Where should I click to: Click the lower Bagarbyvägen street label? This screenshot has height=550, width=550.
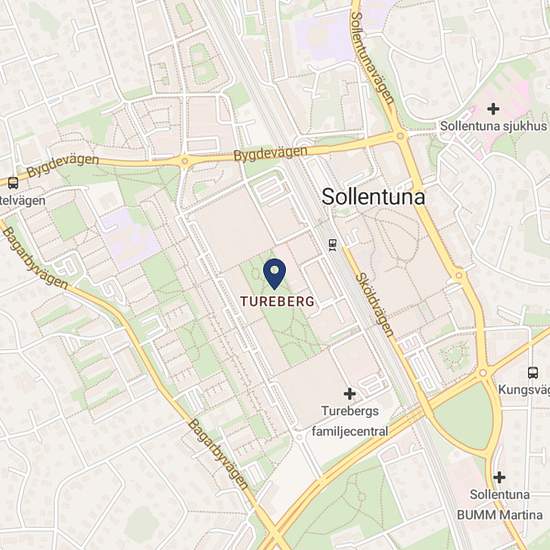tap(218, 454)
